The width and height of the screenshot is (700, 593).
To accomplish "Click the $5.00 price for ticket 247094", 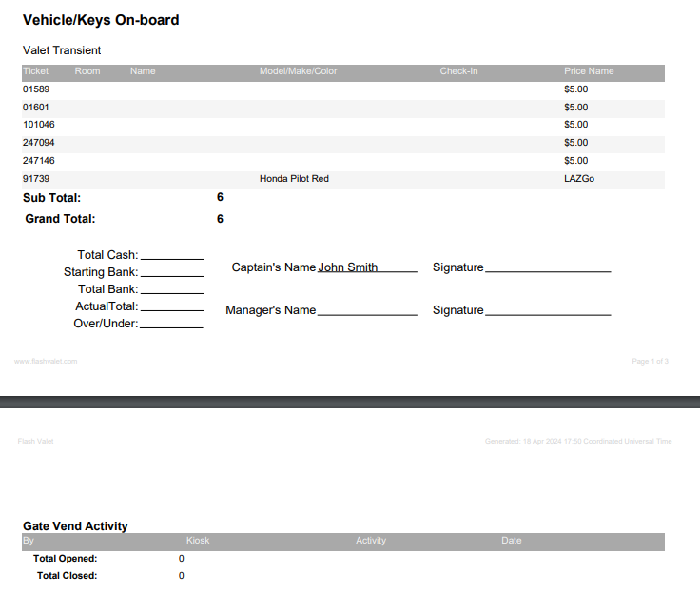I will [576, 143].
